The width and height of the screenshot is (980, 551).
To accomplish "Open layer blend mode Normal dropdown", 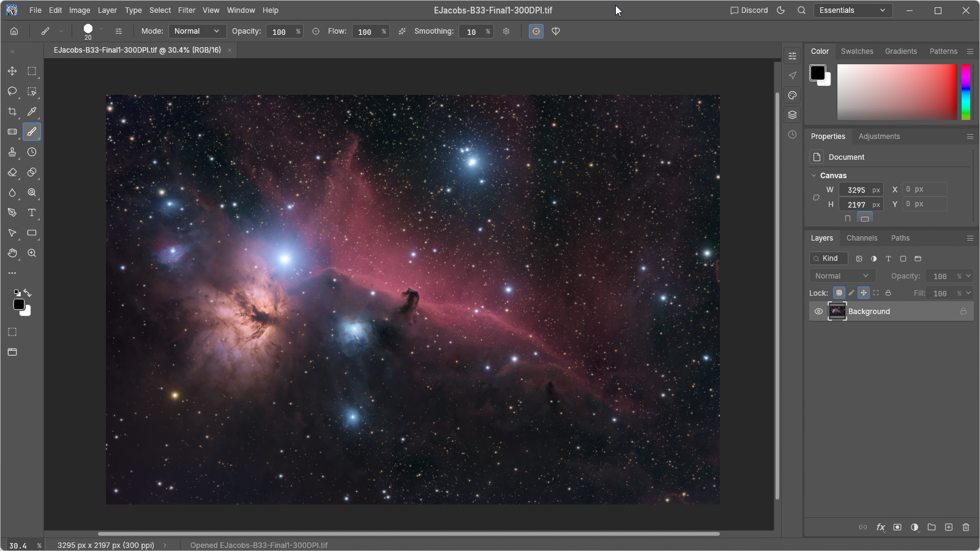I will [x=842, y=276].
